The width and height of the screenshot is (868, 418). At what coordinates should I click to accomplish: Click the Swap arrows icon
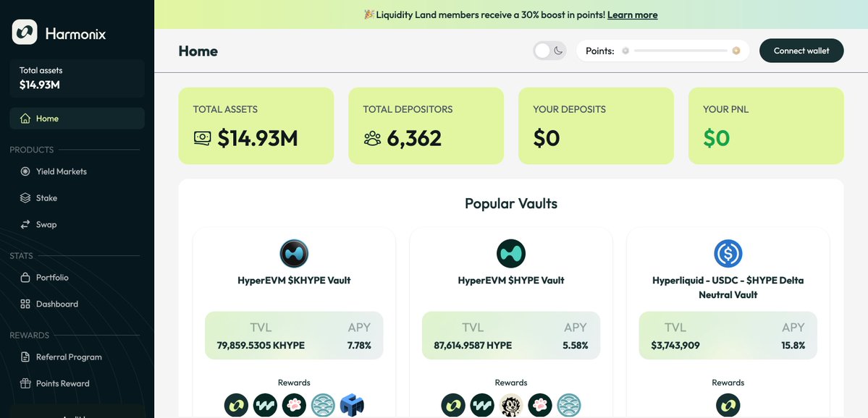tap(25, 224)
